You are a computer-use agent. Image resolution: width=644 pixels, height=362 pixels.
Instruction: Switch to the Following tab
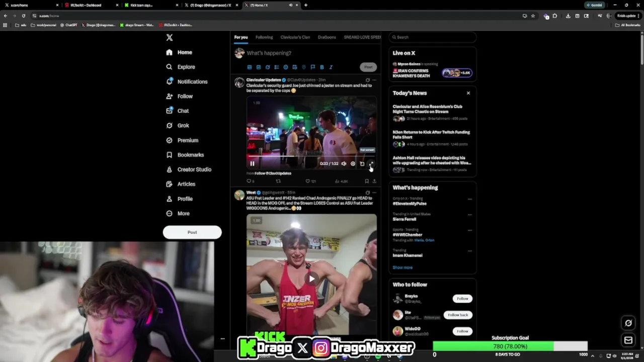264,37
